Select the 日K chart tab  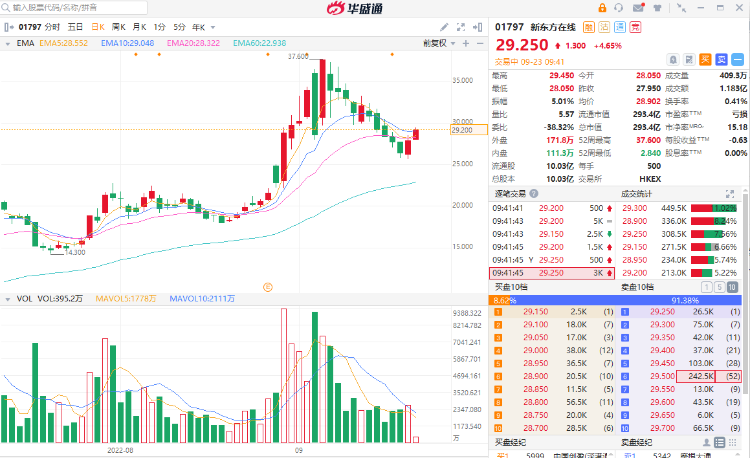[98, 27]
